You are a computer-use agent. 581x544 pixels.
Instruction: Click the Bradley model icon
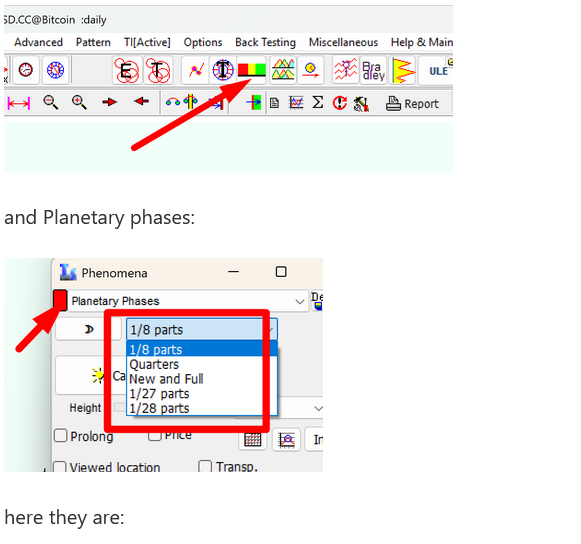(x=374, y=70)
